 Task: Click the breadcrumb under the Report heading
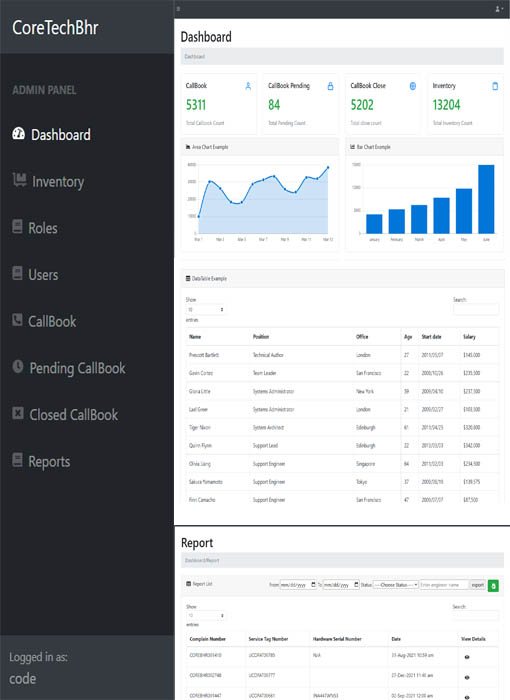point(202,560)
